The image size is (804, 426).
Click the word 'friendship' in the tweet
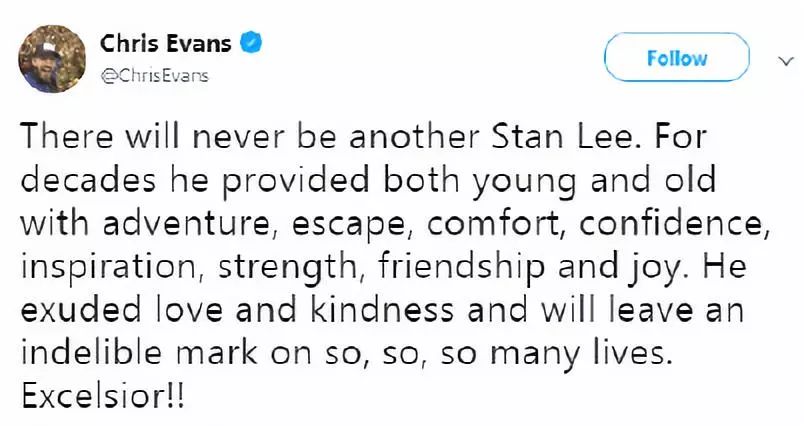pos(460,268)
